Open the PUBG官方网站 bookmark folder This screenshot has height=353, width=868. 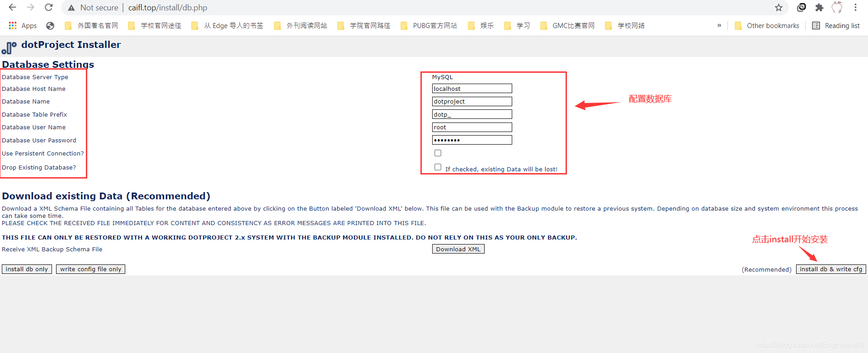click(429, 26)
